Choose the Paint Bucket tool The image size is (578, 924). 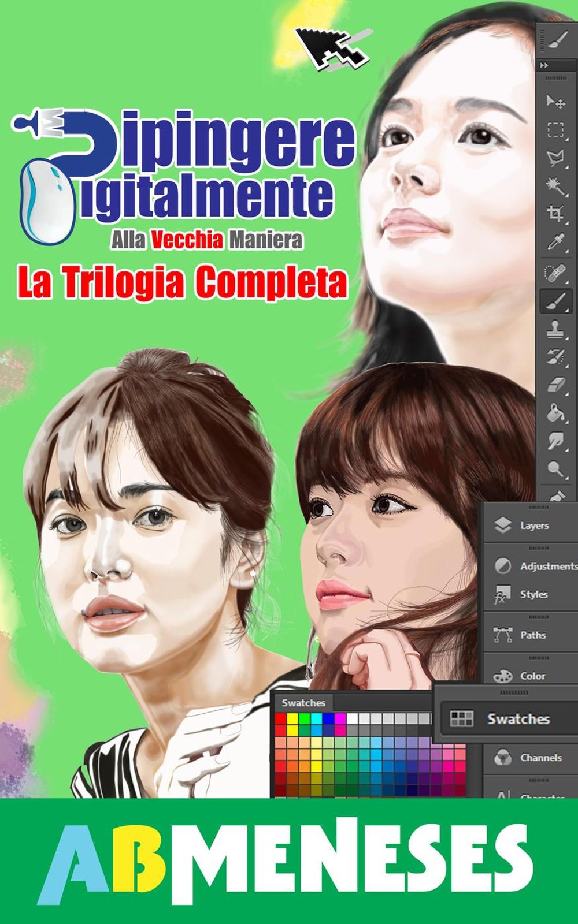[x=555, y=413]
